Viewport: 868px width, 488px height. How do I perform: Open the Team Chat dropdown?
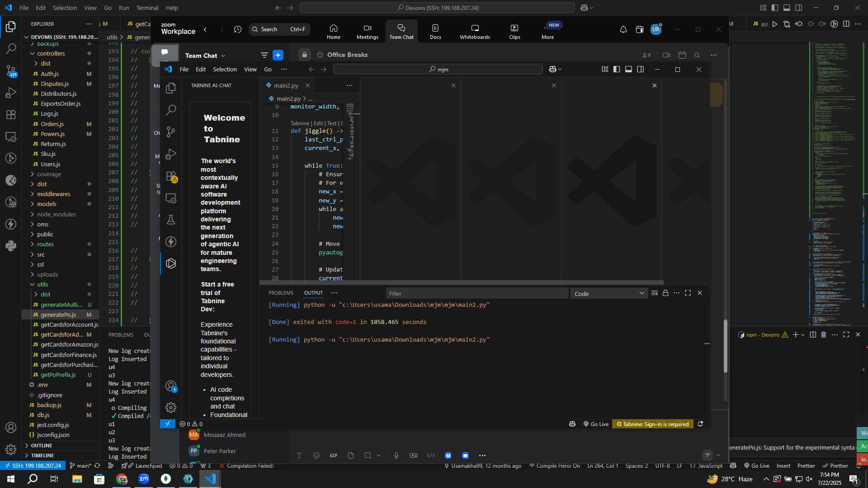point(205,56)
